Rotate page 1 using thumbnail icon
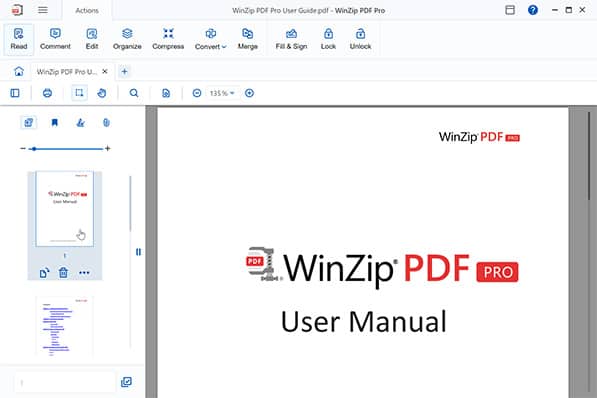 pyautogui.click(x=45, y=273)
